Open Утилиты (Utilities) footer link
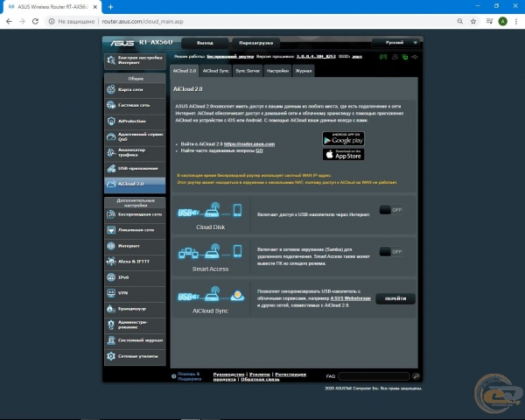 coord(260,374)
